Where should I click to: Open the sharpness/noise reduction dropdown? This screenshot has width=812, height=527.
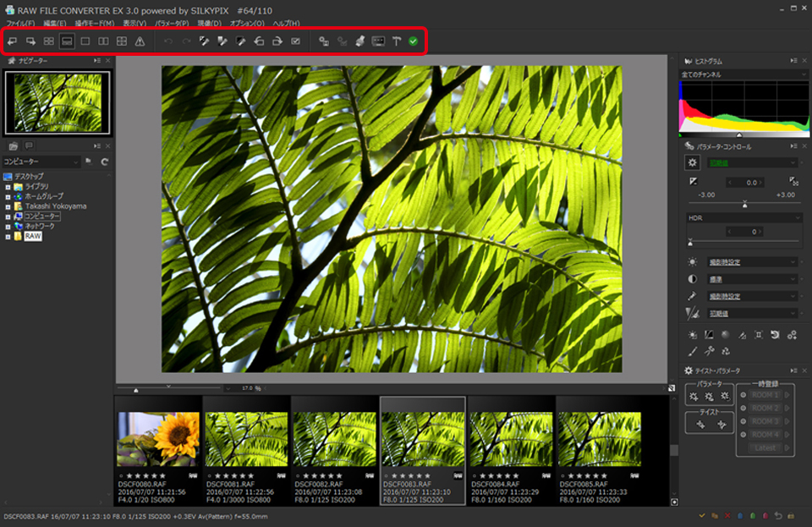click(753, 314)
